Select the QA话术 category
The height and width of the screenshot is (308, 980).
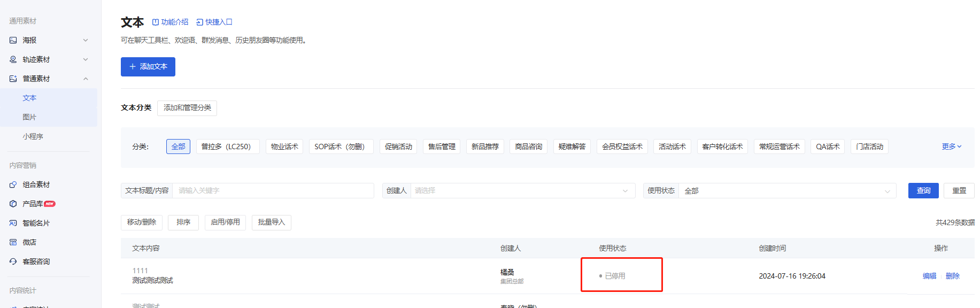coord(828,147)
